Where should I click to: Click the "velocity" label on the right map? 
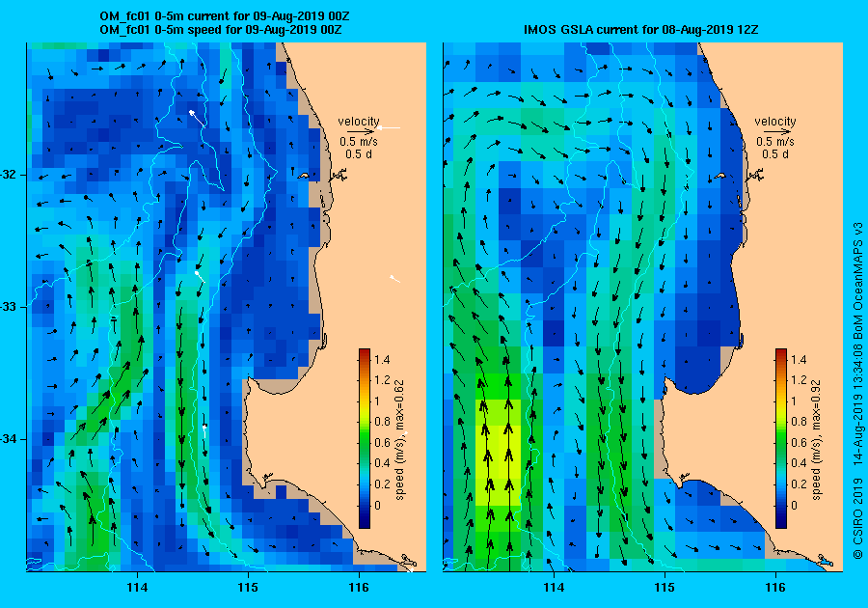coord(775,122)
